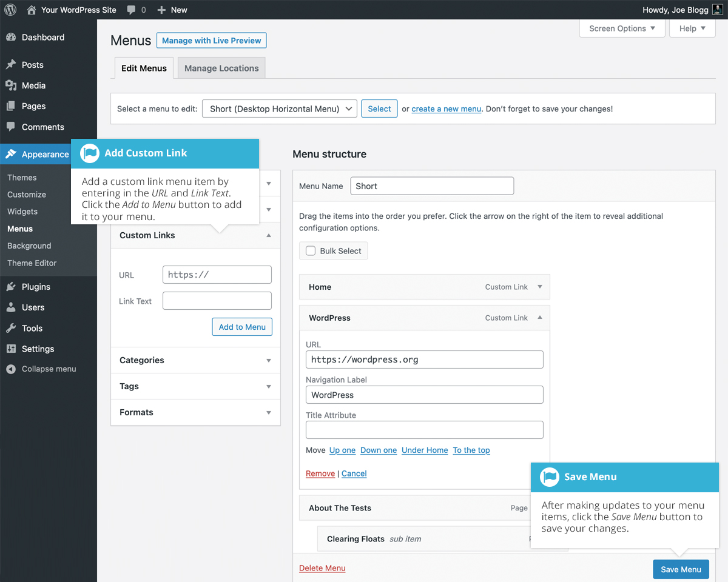Click the WordPress logo icon
Viewport: 728px width, 582px height.
[10, 10]
